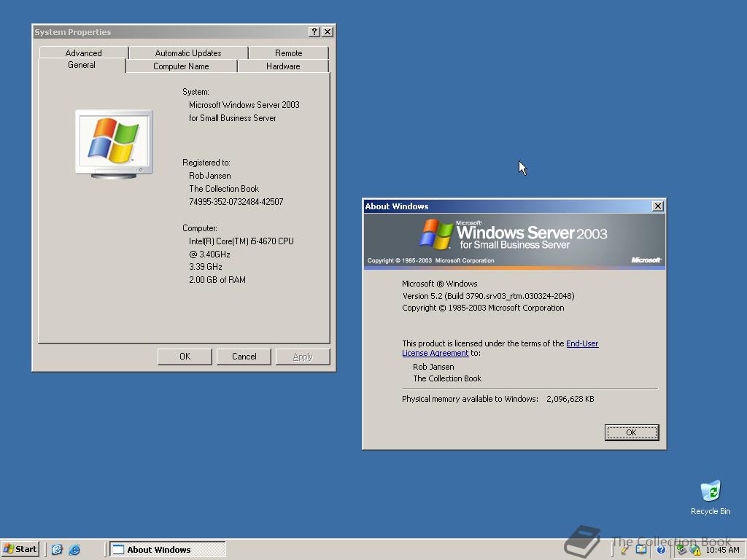Click 'The Collection Book' in About Windows
This screenshot has width=747, height=560.
tap(447, 378)
